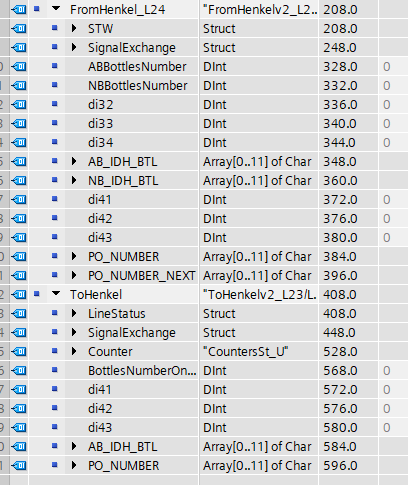Click the tag icon in the FromHenkel_L24 row
This screenshot has width=408, height=485.
(19, 9)
